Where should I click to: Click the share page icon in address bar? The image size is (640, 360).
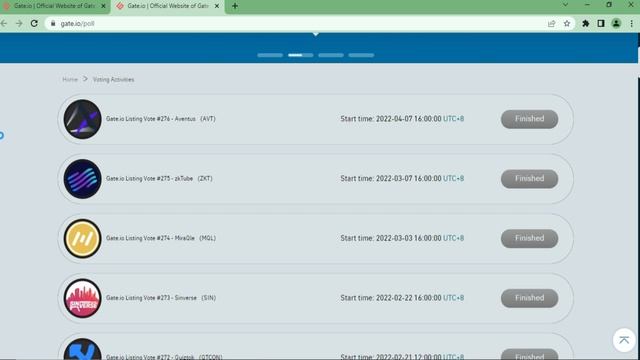point(552,24)
